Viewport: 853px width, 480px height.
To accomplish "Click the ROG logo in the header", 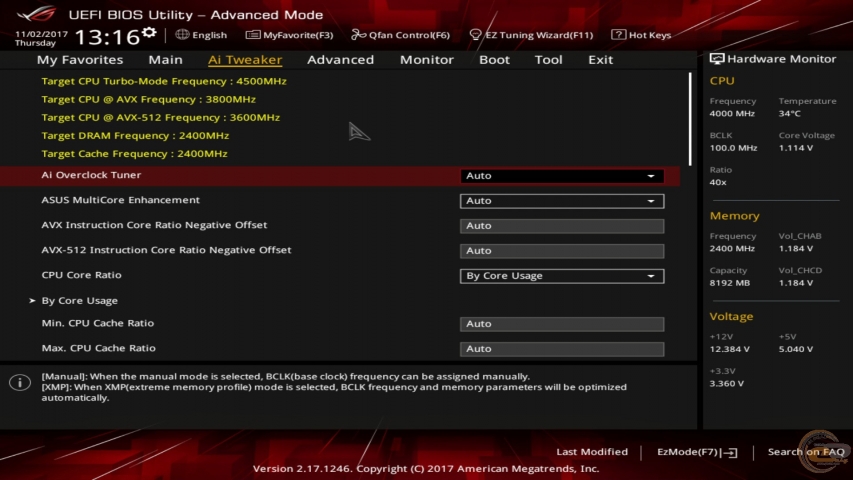I will [37, 13].
